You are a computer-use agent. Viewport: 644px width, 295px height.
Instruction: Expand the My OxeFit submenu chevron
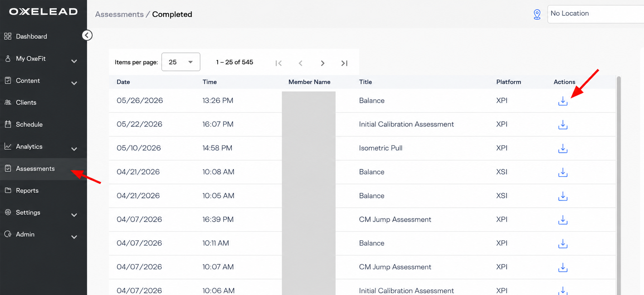[74, 61]
